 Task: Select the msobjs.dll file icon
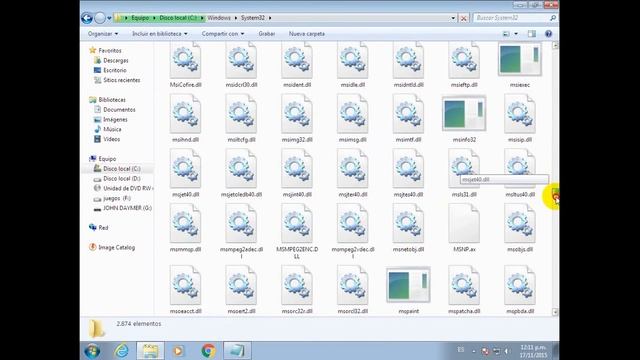(520, 223)
